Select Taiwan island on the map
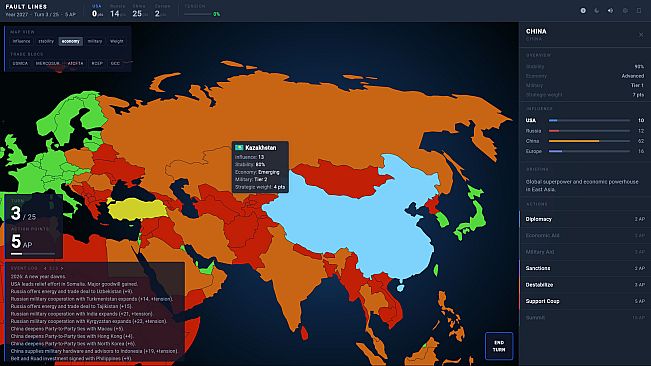Image resolution: width=651 pixels, height=366 pixels. point(436,271)
